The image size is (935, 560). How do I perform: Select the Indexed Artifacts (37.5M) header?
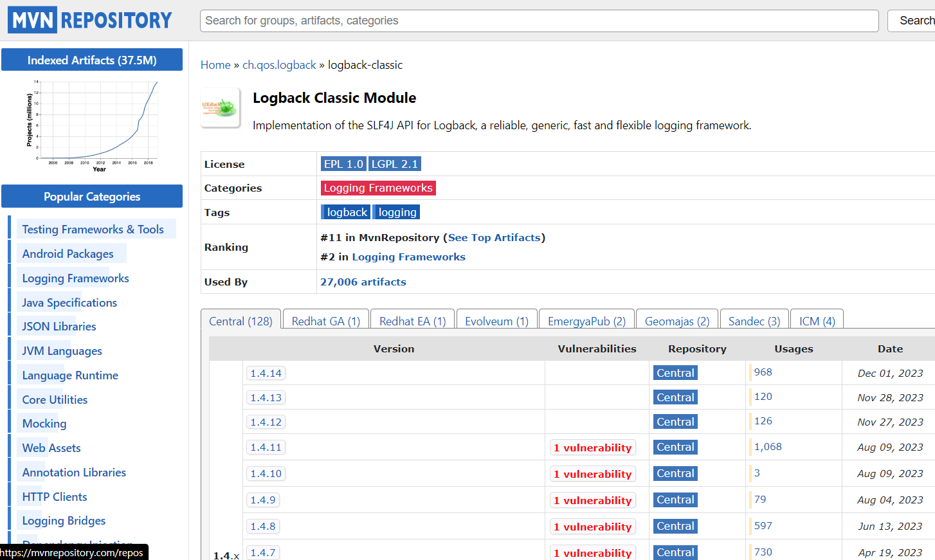click(92, 60)
